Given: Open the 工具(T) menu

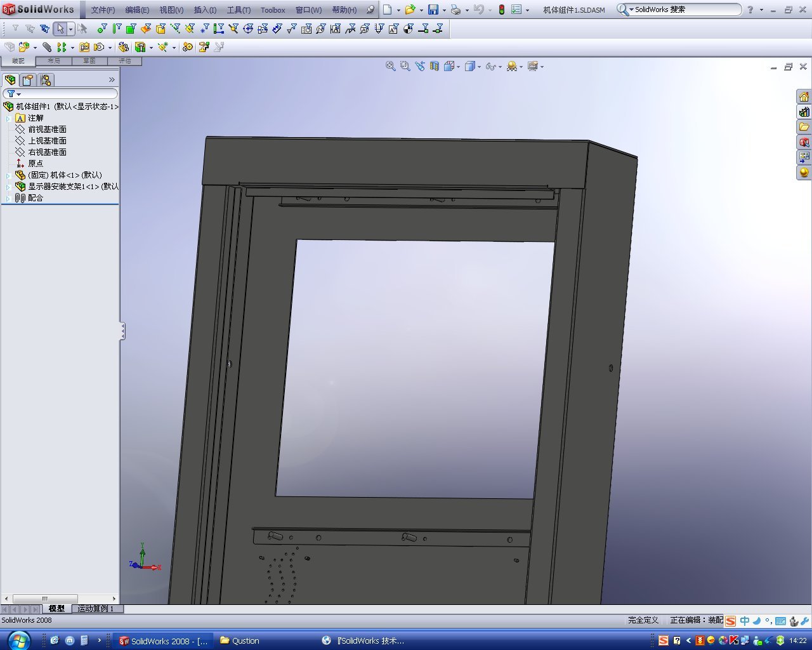Looking at the screenshot, I should 239,10.
